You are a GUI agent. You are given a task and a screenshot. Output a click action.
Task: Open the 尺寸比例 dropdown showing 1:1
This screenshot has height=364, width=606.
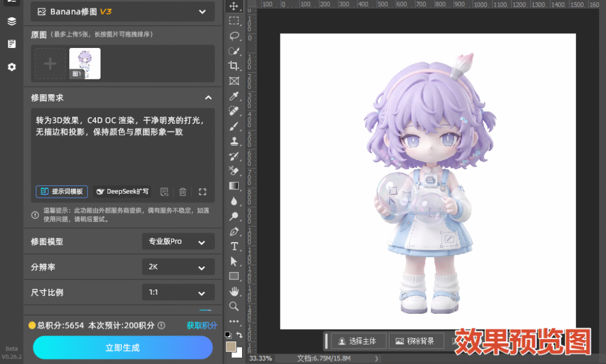click(178, 292)
